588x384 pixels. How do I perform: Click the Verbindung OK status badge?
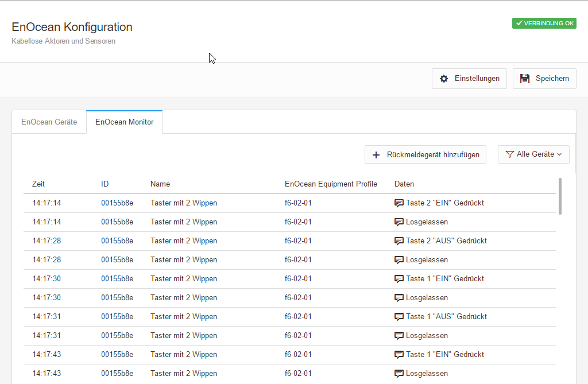tap(544, 24)
